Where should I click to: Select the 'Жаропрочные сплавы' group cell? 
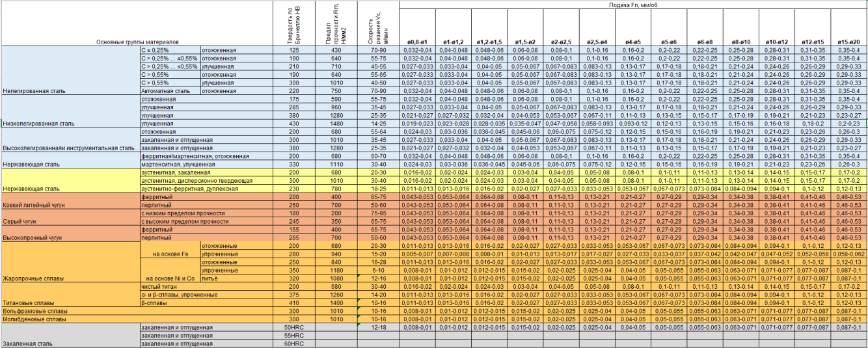(34, 278)
